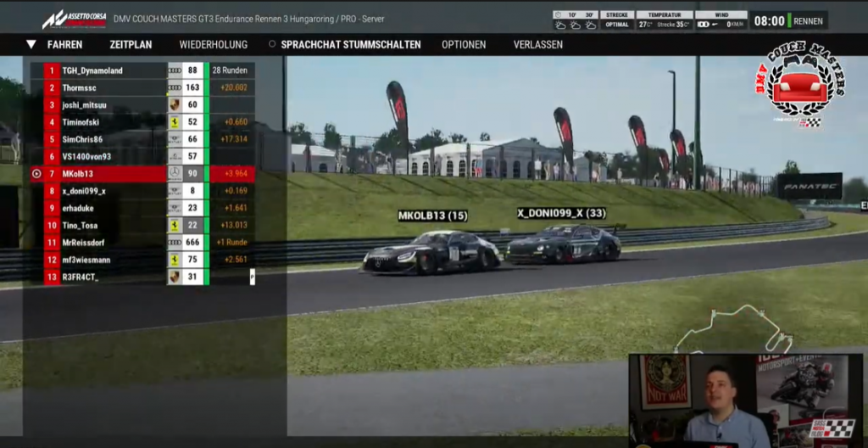Screen dimensions: 868x448
Task: Click the brand logo beside VS1400von93
Action: (175, 156)
